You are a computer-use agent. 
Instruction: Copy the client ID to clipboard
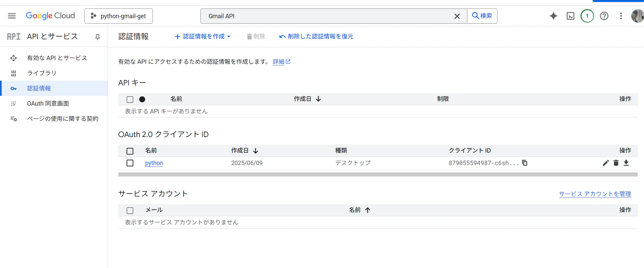(525, 163)
